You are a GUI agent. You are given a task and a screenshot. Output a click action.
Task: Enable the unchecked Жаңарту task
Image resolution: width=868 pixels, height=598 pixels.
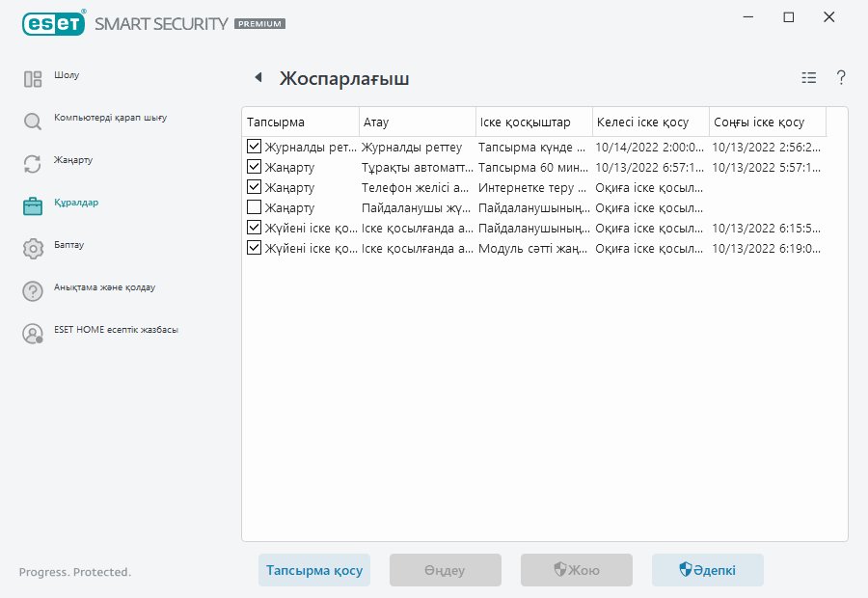click(254, 207)
